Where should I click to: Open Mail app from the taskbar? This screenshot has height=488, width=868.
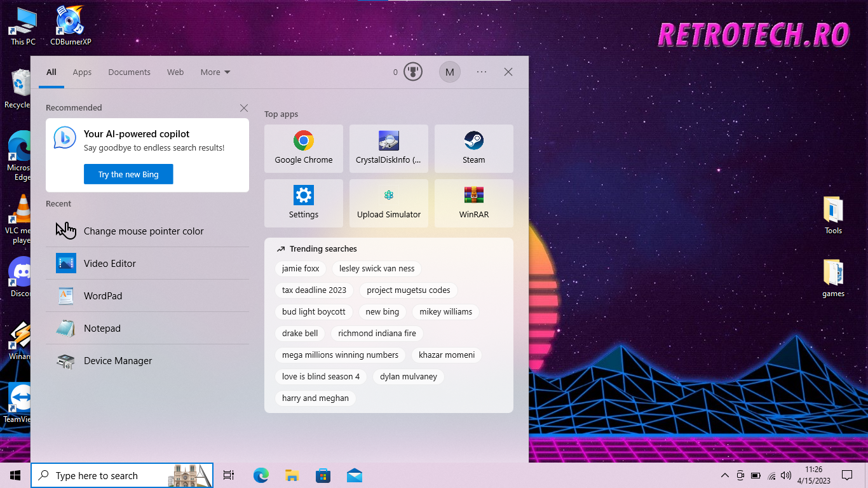click(355, 475)
